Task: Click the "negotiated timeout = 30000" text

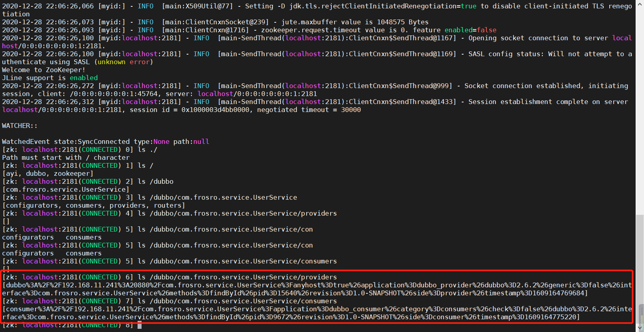Action: (x=309, y=110)
